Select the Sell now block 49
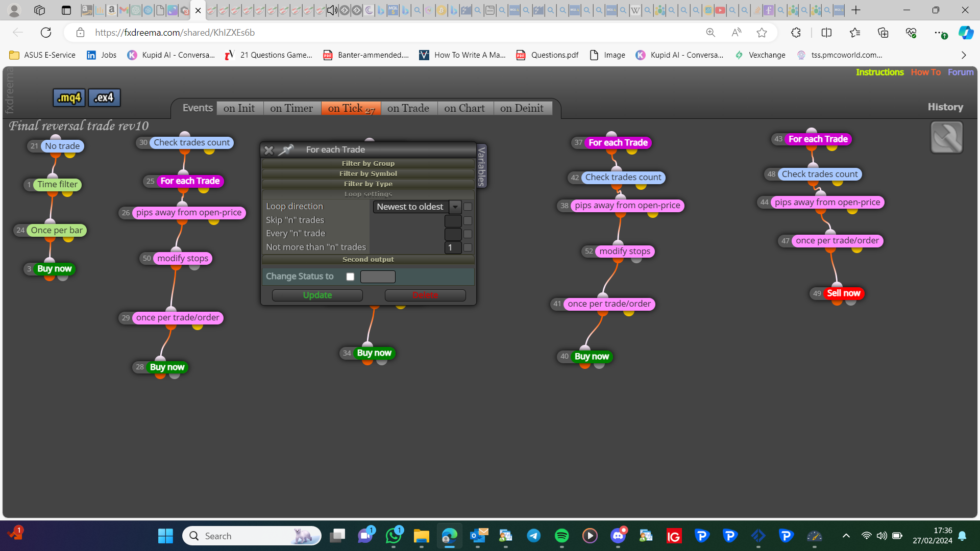Image resolution: width=980 pixels, height=551 pixels. tap(843, 293)
